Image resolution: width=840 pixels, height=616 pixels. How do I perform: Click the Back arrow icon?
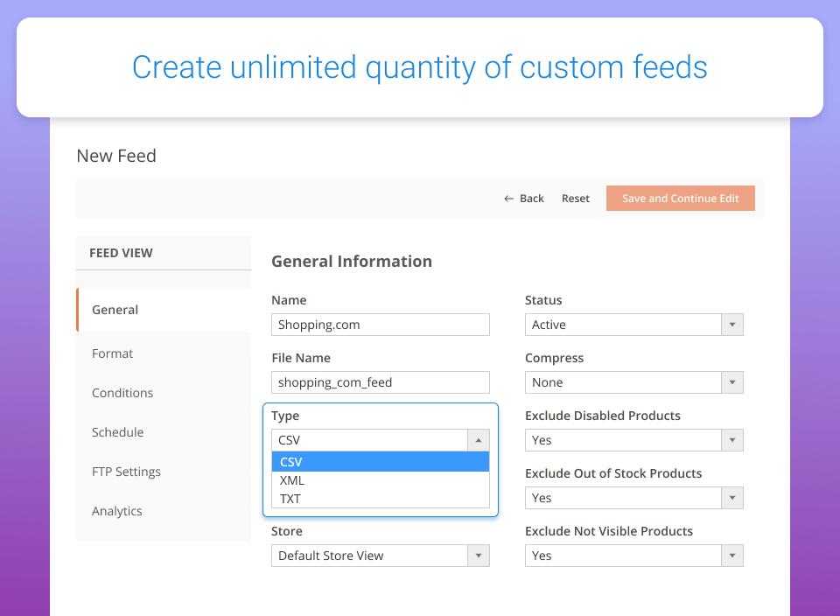pos(508,199)
